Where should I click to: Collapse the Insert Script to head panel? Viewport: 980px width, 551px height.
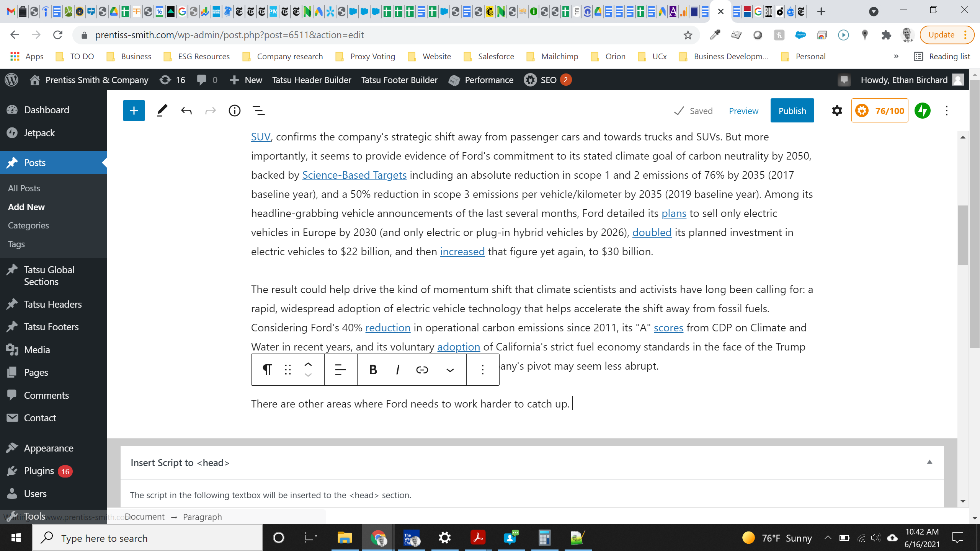point(929,462)
